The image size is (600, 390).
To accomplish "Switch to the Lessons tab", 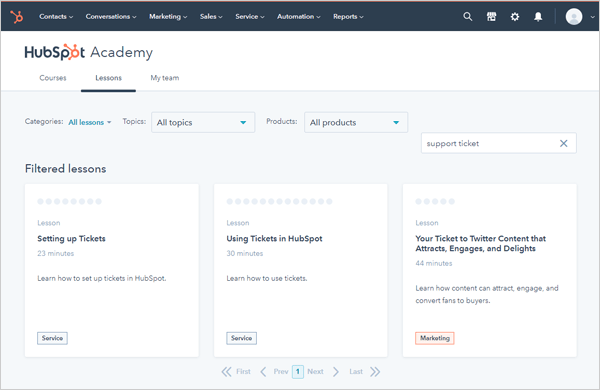I will tap(109, 78).
